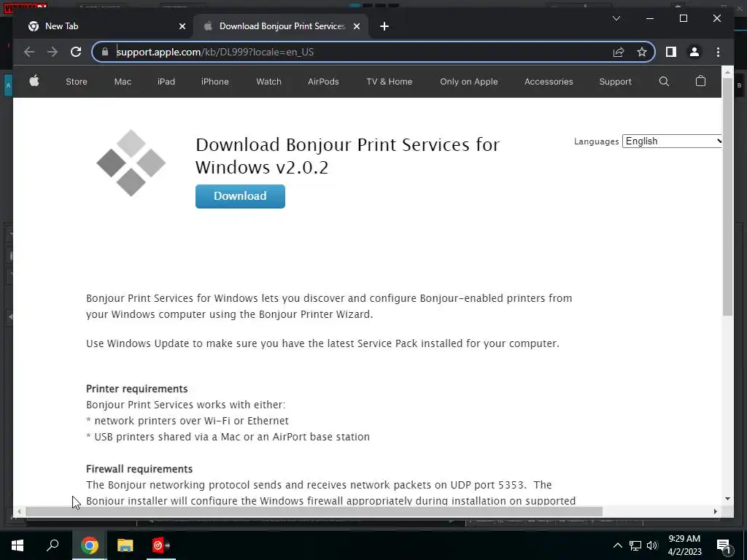View site information via lock icon
Screen dimensions: 747x560
click(x=105, y=52)
